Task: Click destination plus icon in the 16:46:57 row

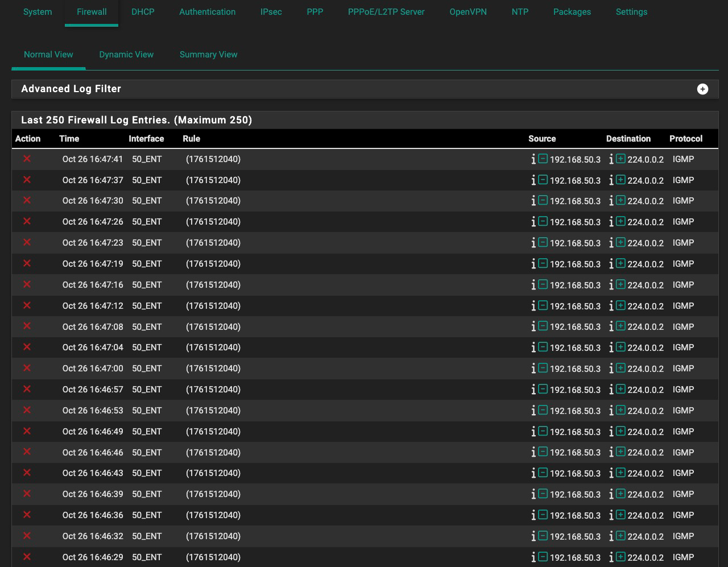Action: (x=621, y=390)
